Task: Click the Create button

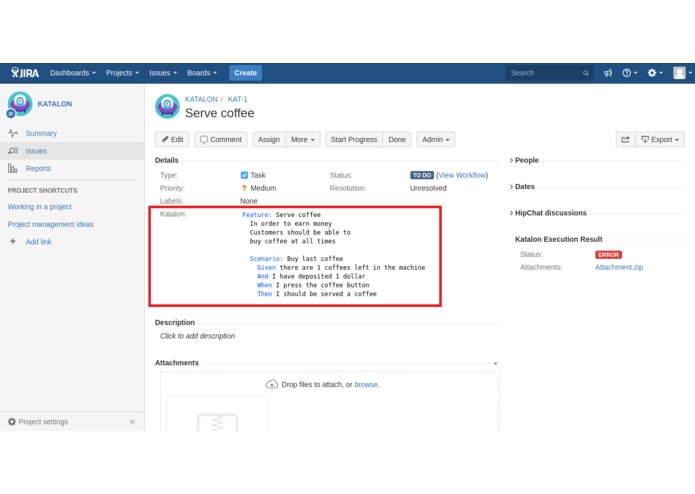Action: (x=246, y=73)
